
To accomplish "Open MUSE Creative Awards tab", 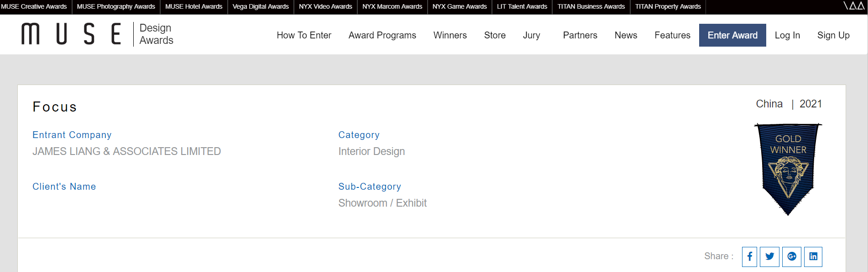I will click(34, 6).
